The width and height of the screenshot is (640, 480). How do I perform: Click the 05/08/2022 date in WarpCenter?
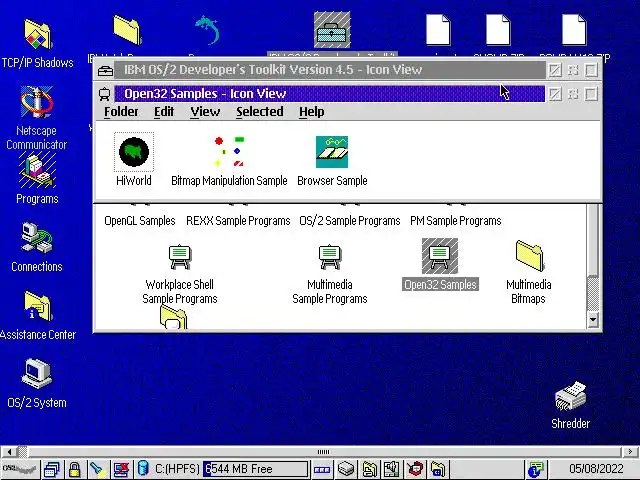[596, 469]
